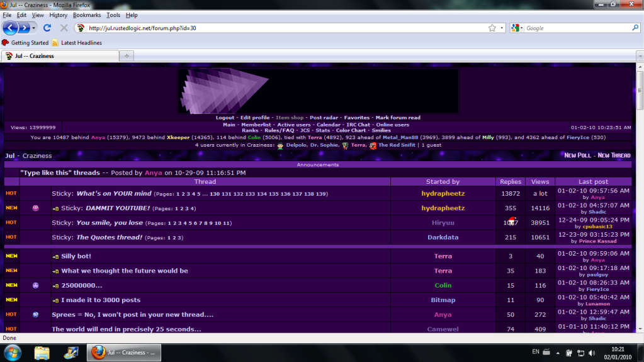Bookmark this page with the star icon
This screenshot has height=362, width=644.
click(x=492, y=28)
